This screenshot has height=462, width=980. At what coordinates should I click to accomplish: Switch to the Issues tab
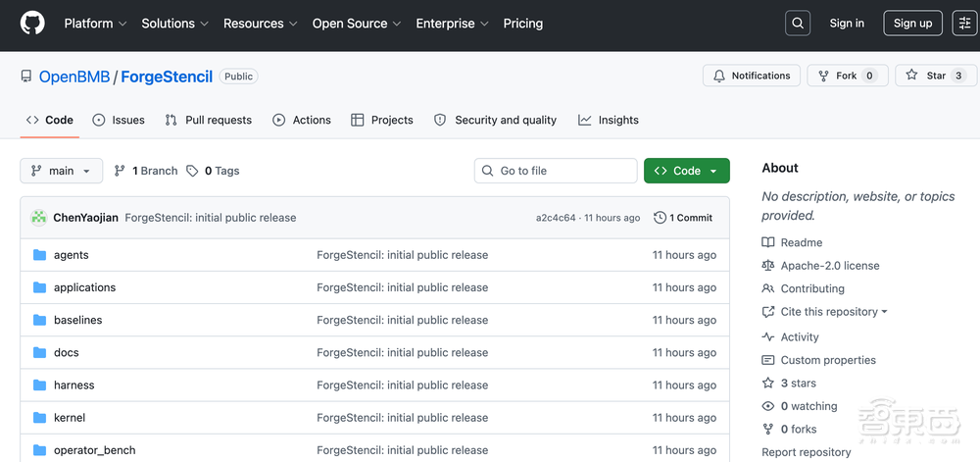[x=119, y=120]
